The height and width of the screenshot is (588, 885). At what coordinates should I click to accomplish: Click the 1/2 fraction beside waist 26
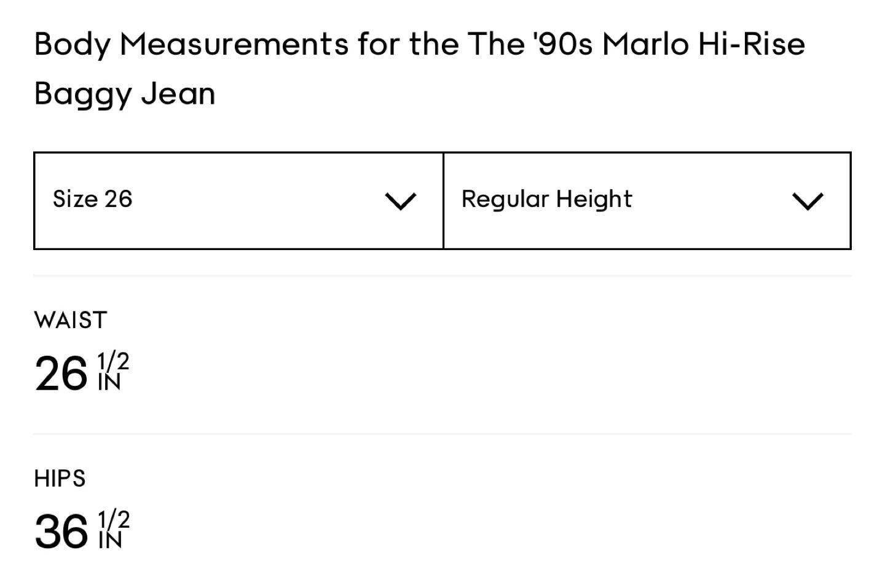(113, 362)
